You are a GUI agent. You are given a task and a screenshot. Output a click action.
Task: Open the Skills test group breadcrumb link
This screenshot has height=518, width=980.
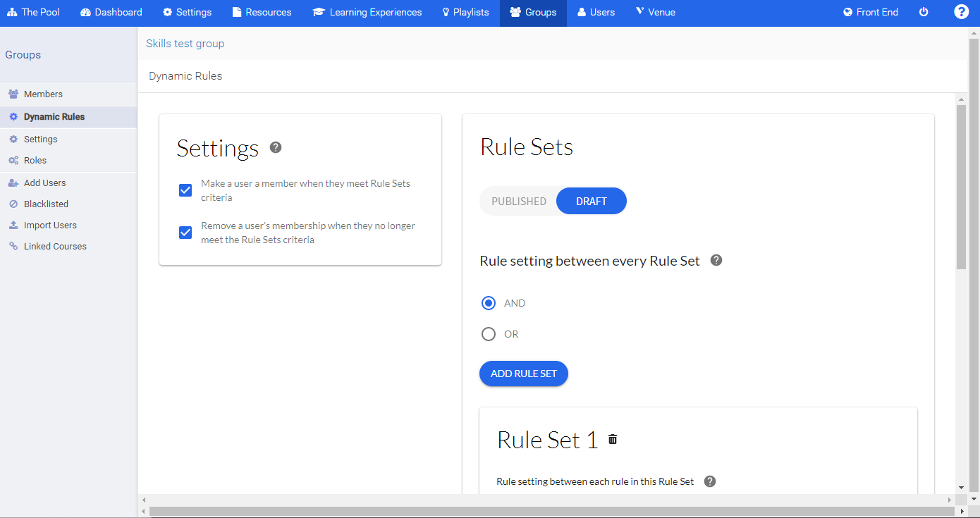tap(185, 43)
